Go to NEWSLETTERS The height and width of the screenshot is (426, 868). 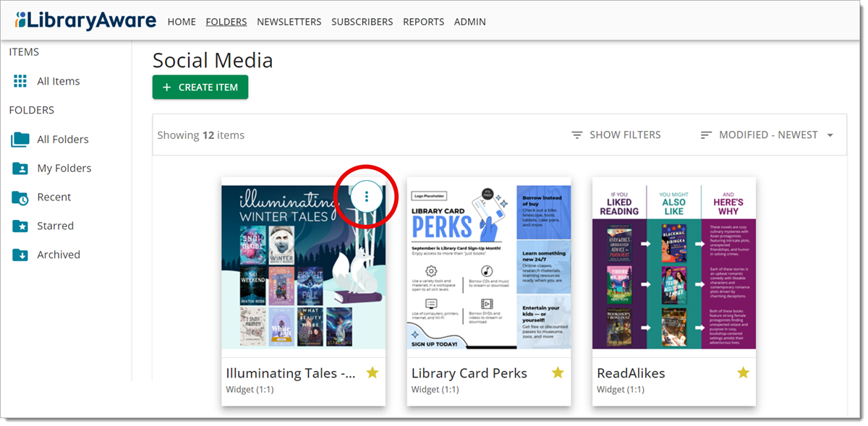click(x=289, y=22)
